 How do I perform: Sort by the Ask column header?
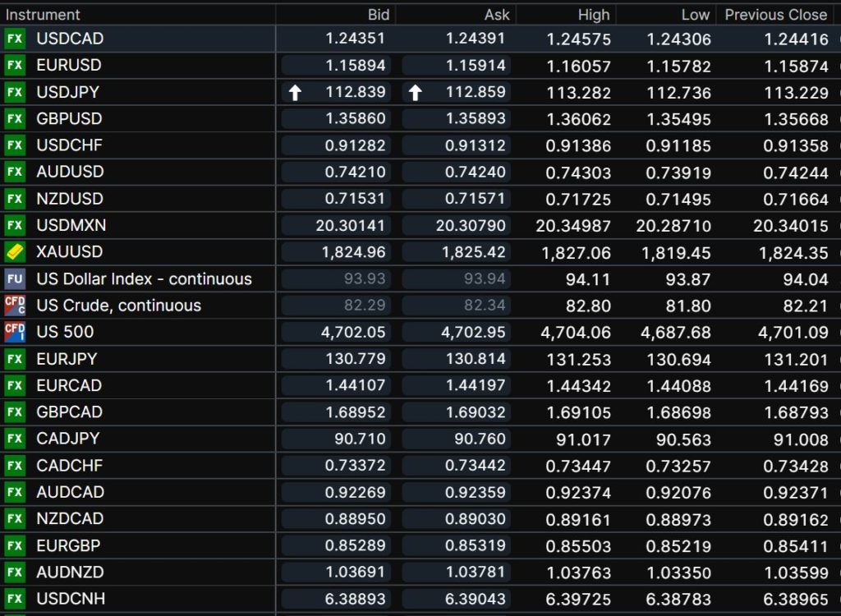497,15
